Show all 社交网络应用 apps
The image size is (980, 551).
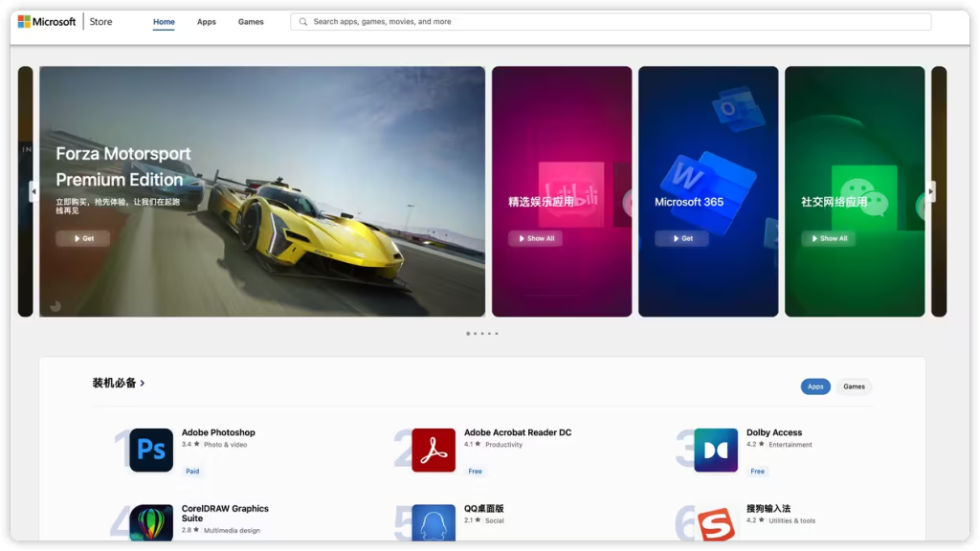(829, 238)
